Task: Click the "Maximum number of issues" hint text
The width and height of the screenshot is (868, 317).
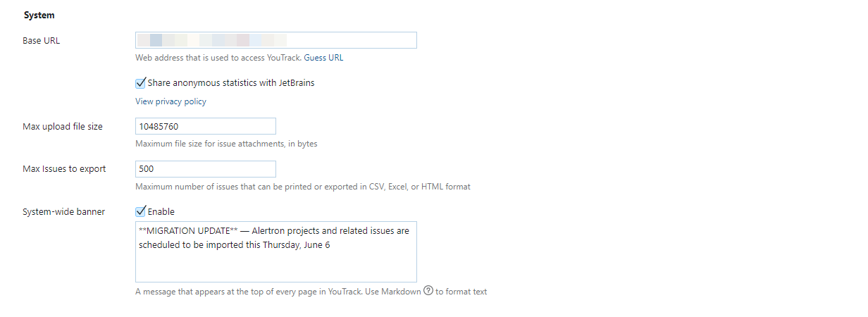Action: point(302,187)
